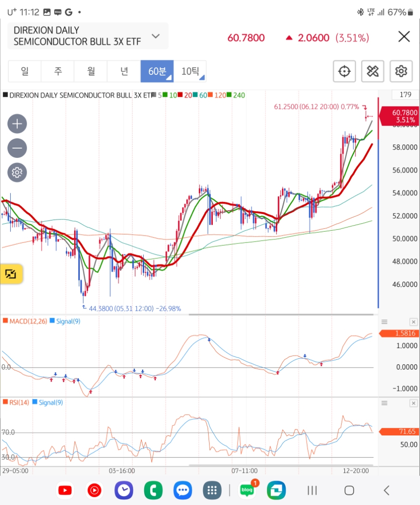Viewport: 420px width, 505px height.
Task: Open the MACD panel hamburger menu
Action: coord(384,322)
